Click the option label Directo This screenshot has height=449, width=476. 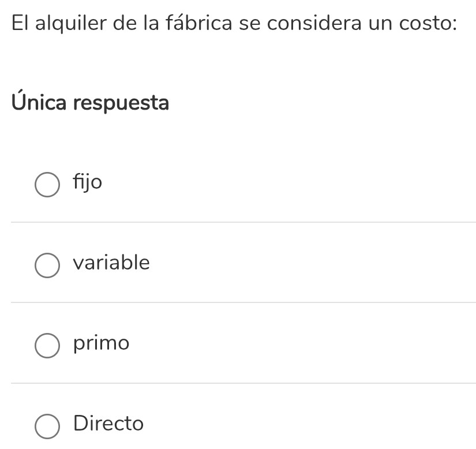pyautogui.click(x=108, y=423)
